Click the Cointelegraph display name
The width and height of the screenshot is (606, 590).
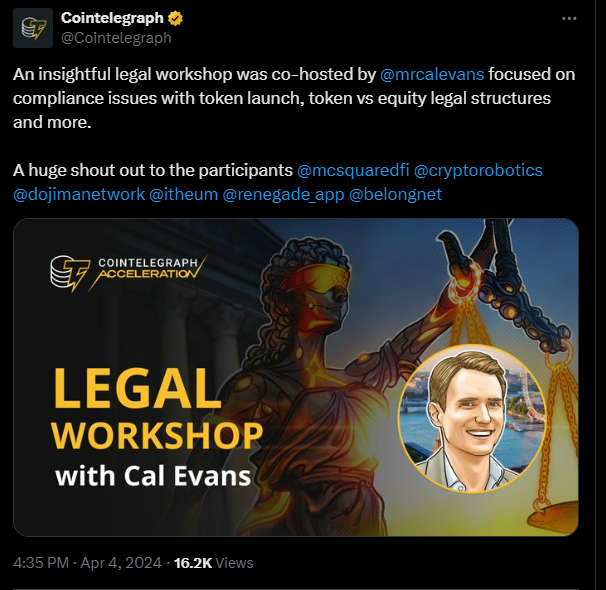click(112, 18)
